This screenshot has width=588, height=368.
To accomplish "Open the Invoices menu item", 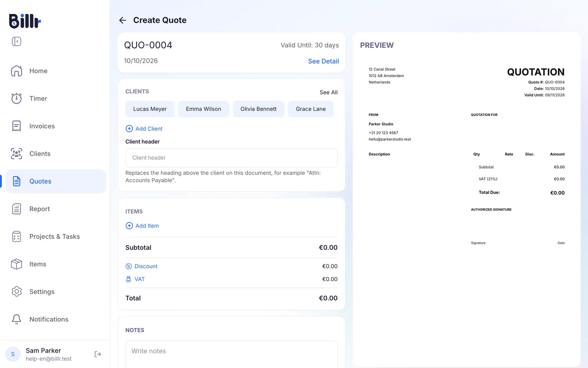I will 56,126.
